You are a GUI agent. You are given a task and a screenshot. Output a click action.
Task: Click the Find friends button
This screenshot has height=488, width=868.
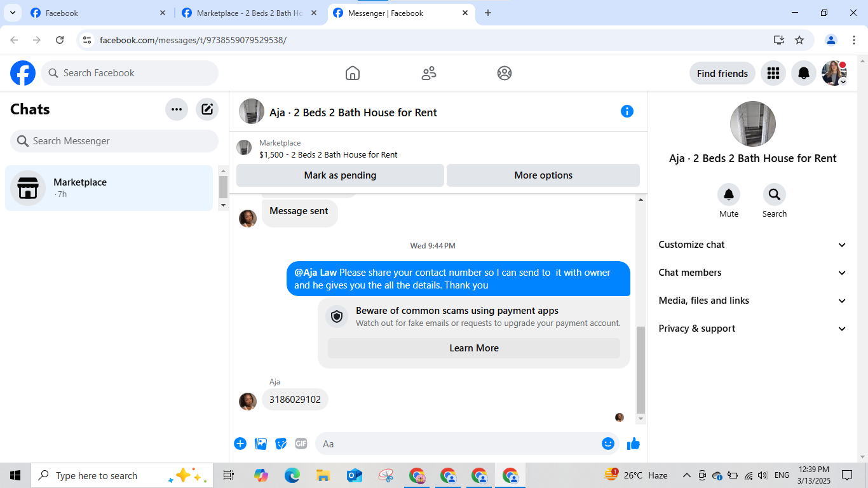722,73
